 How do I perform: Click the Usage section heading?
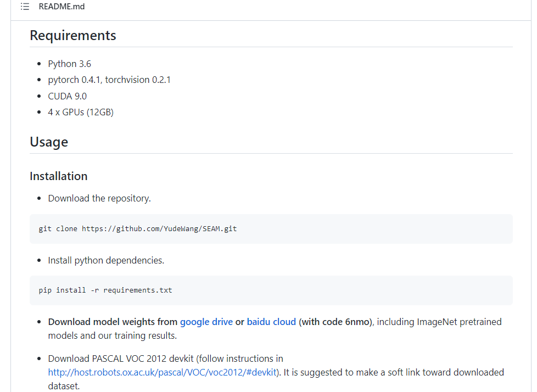click(49, 142)
